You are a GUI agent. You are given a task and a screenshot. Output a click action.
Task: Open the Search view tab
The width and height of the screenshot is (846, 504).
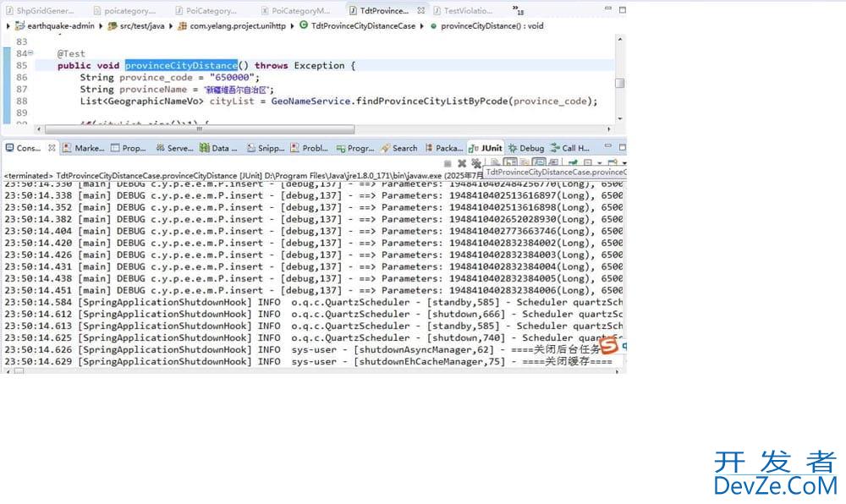(x=399, y=148)
